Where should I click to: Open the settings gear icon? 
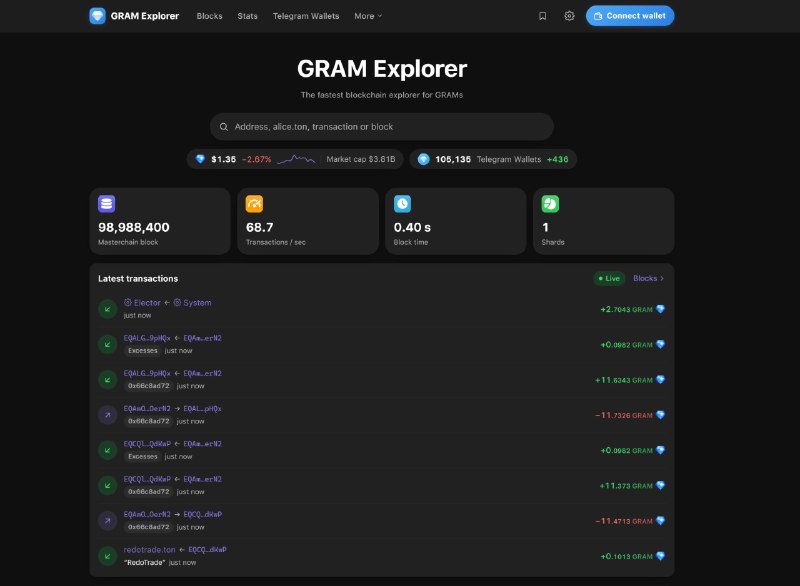tap(569, 16)
